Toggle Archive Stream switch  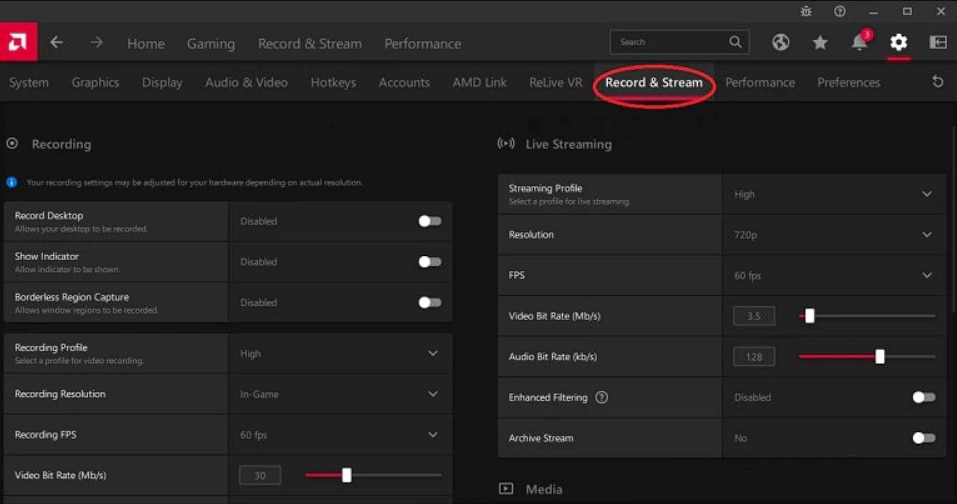(923, 438)
